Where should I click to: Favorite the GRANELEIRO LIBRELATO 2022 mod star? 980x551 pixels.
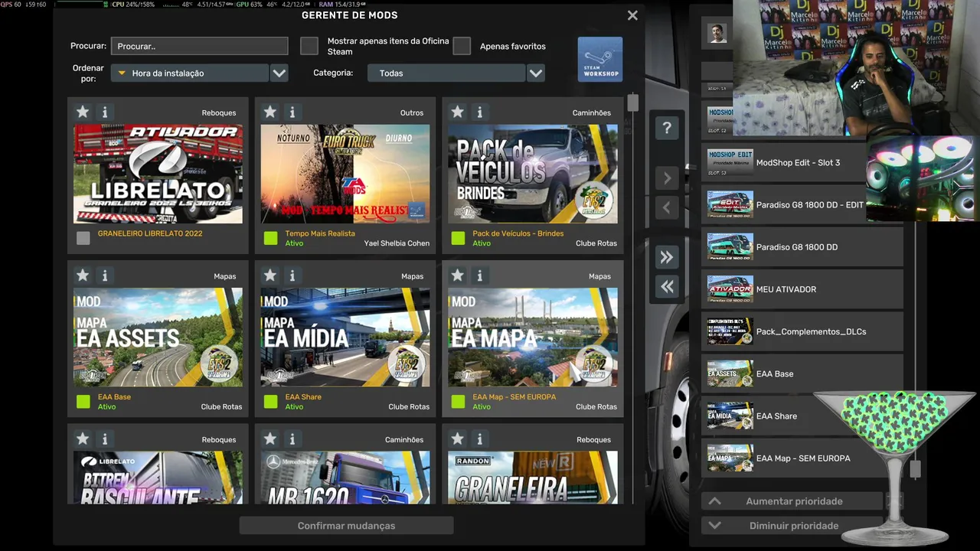83,112
